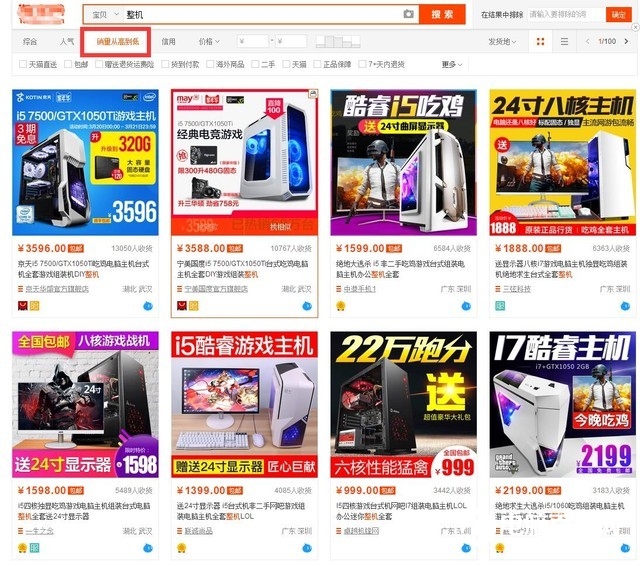The width and height of the screenshot is (640, 566).
Task: Click the maximum price input field
Action: tap(291, 42)
